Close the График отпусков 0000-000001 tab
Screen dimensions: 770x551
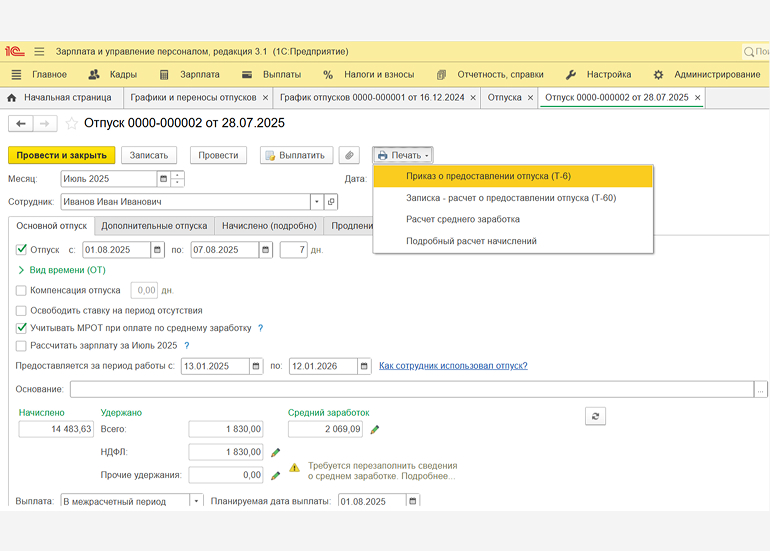click(x=473, y=98)
